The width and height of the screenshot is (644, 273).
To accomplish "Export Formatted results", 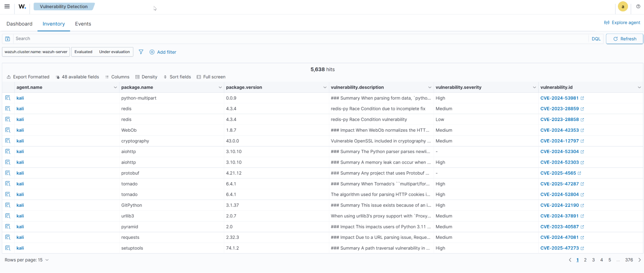I will click(28, 77).
